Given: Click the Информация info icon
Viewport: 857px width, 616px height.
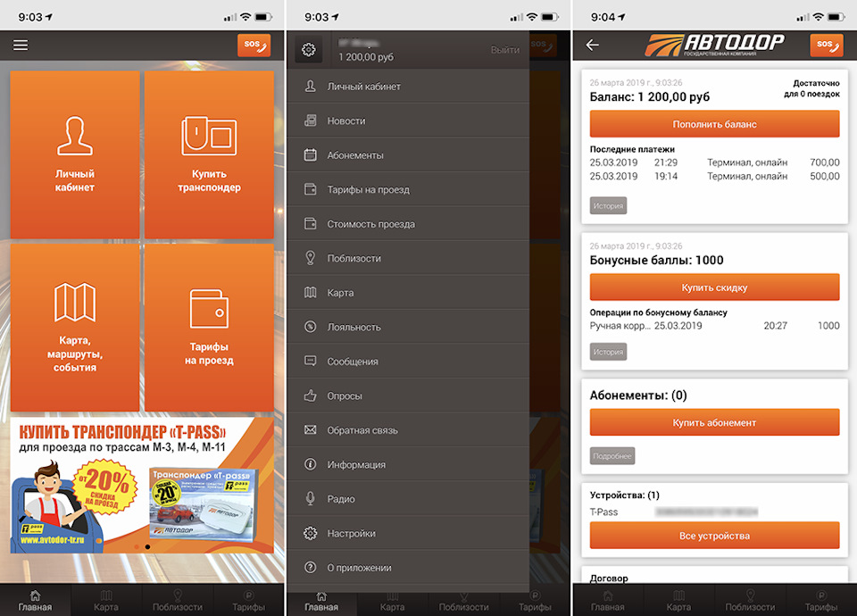Looking at the screenshot, I should pos(311,464).
